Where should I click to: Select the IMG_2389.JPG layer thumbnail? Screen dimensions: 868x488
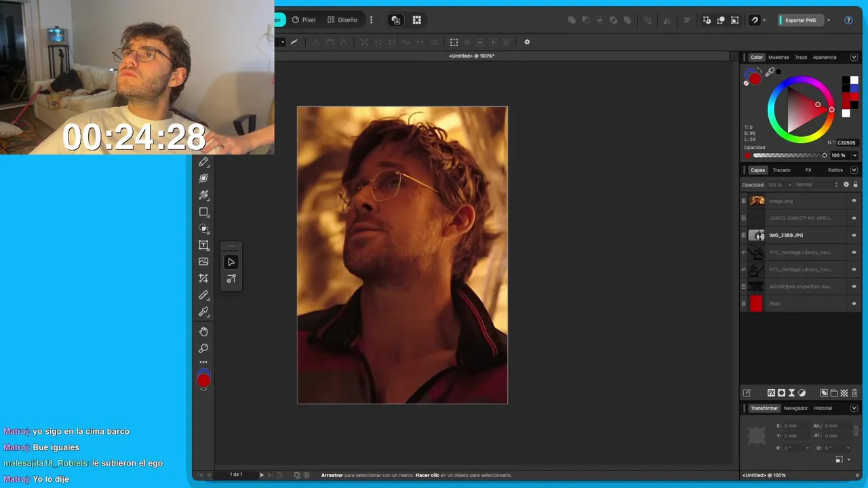pos(757,235)
